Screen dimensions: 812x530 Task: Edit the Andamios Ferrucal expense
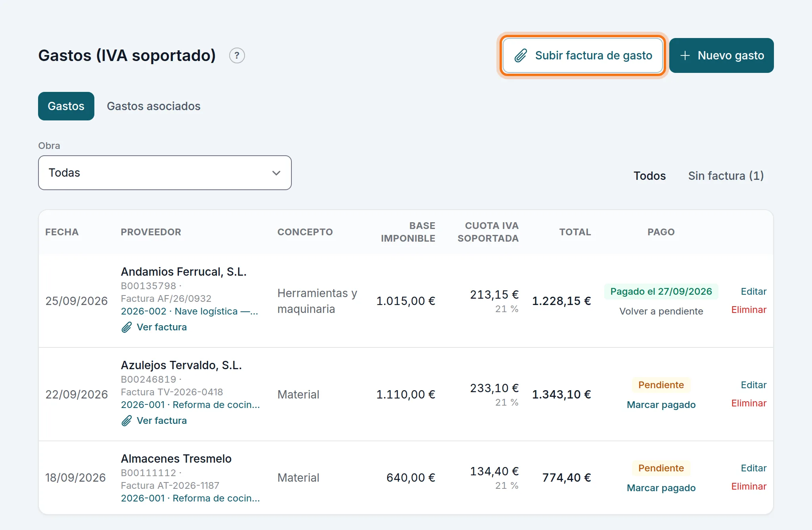point(754,292)
